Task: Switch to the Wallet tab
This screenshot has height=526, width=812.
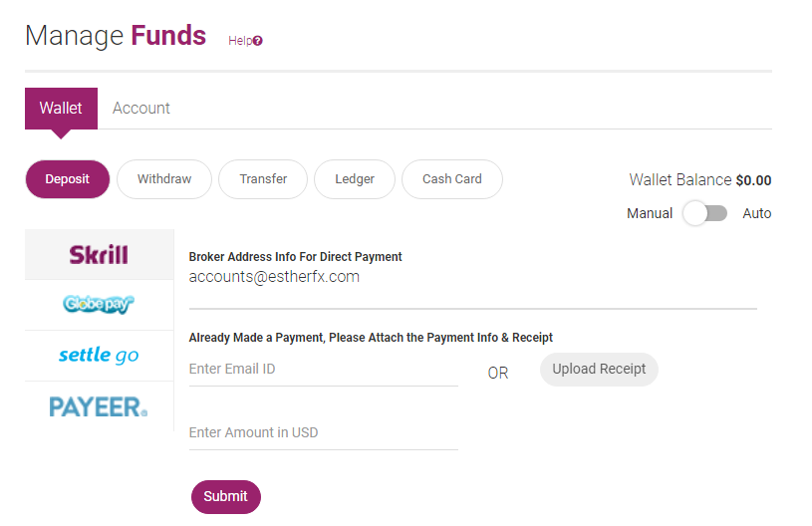Action: click(x=61, y=108)
